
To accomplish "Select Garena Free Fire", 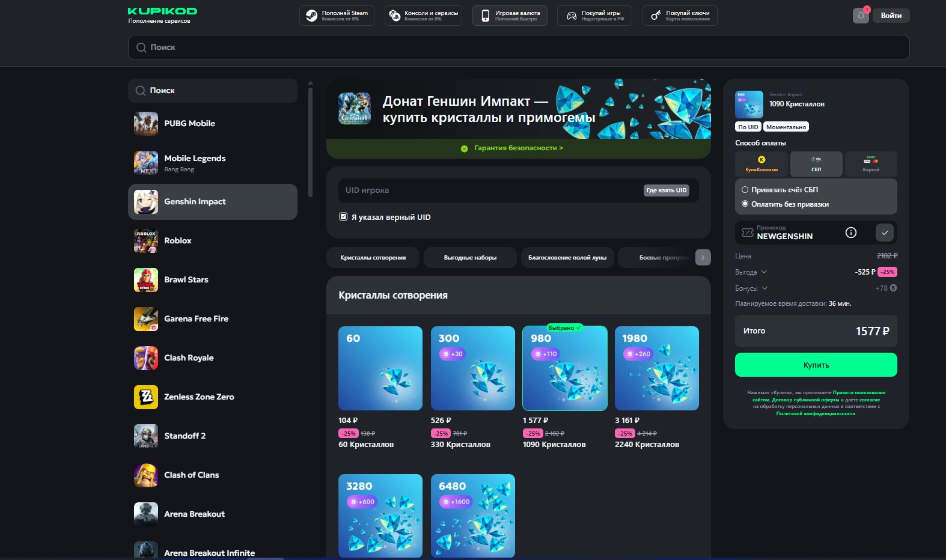I will (x=213, y=319).
